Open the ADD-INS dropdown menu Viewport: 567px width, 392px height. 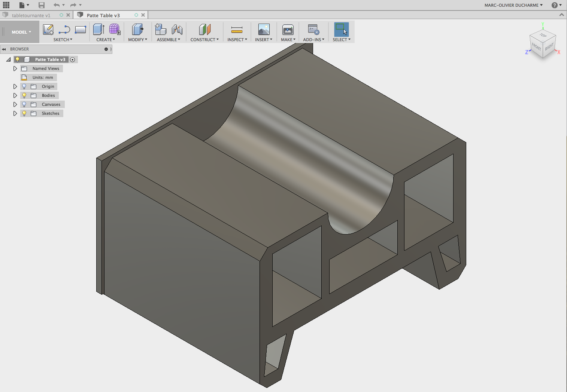pos(314,40)
